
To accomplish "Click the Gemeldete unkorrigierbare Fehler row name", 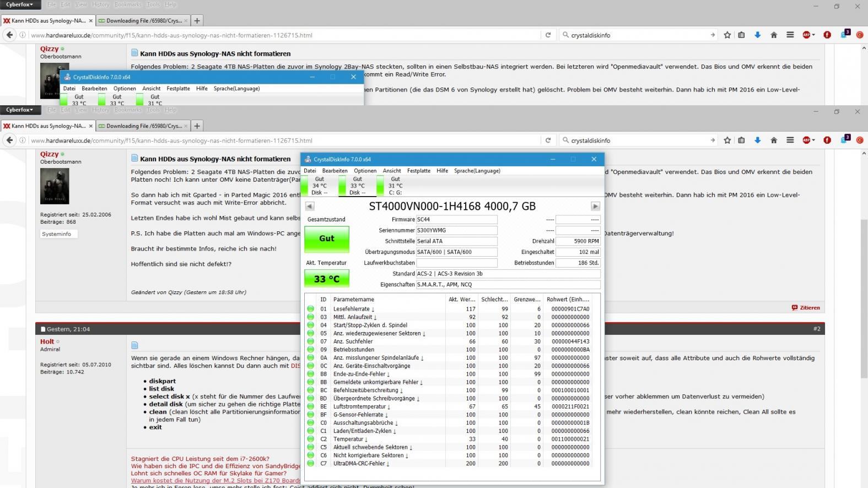I will point(378,382).
